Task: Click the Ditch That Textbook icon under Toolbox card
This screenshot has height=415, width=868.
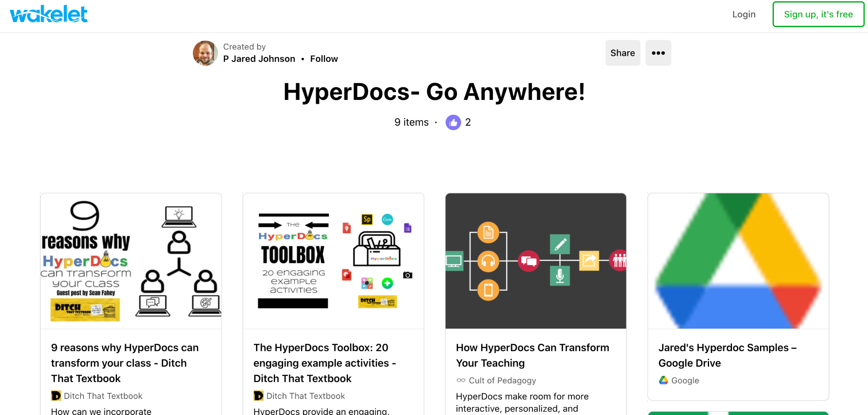Action: tap(259, 396)
